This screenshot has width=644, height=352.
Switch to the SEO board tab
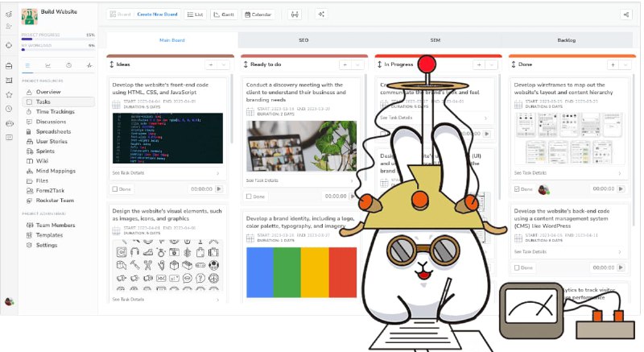point(303,39)
